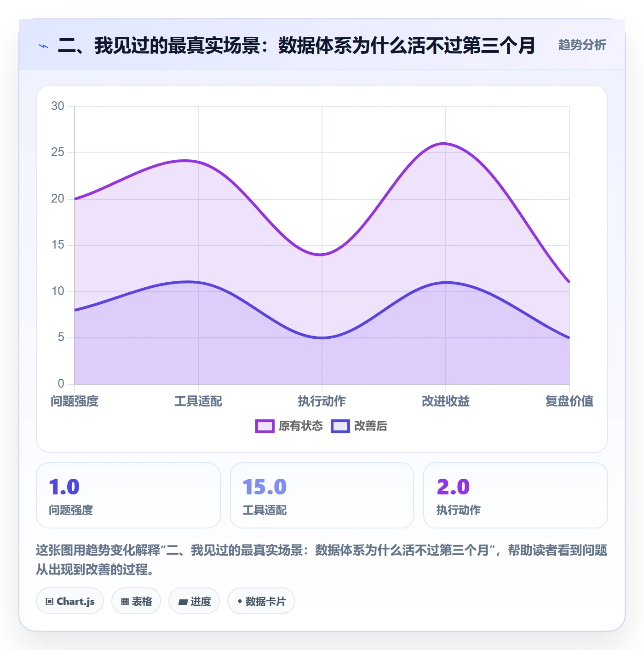
Task: Click the 1.0 value in the first stat card
Action: click(64, 487)
